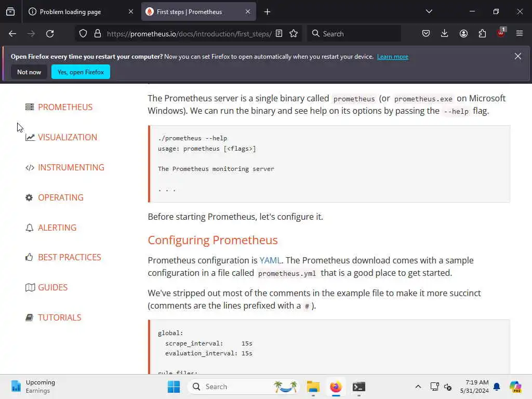Image resolution: width=532 pixels, height=399 pixels.
Task: Open the PROMETHEUS docs section
Action: [65, 107]
